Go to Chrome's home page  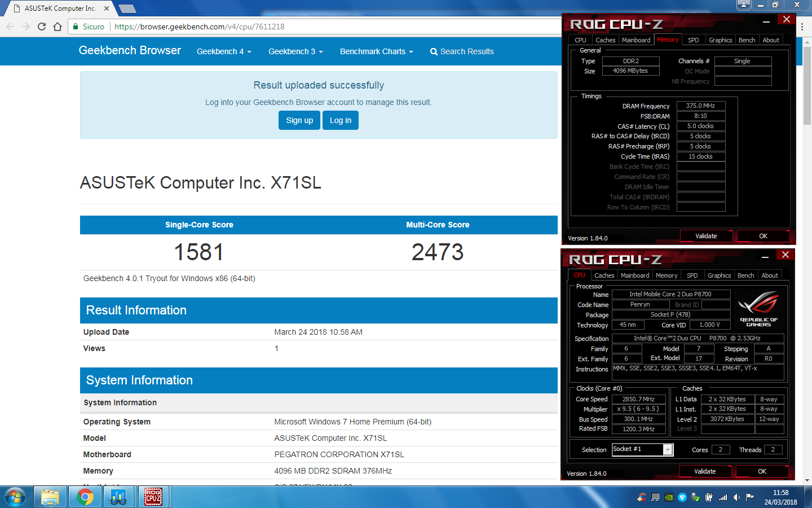pyautogui.click(x=58, y=27)
